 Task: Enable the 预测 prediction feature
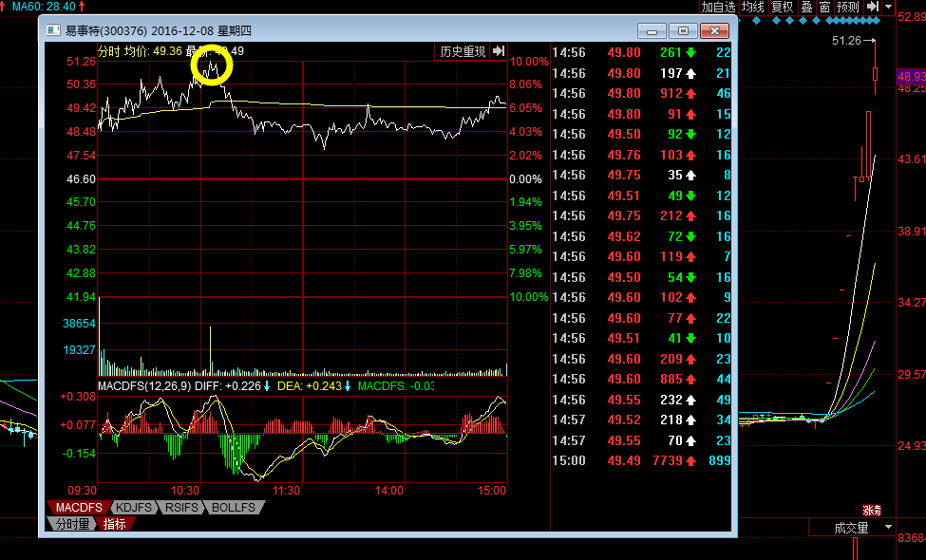click(x=848, y=7)
